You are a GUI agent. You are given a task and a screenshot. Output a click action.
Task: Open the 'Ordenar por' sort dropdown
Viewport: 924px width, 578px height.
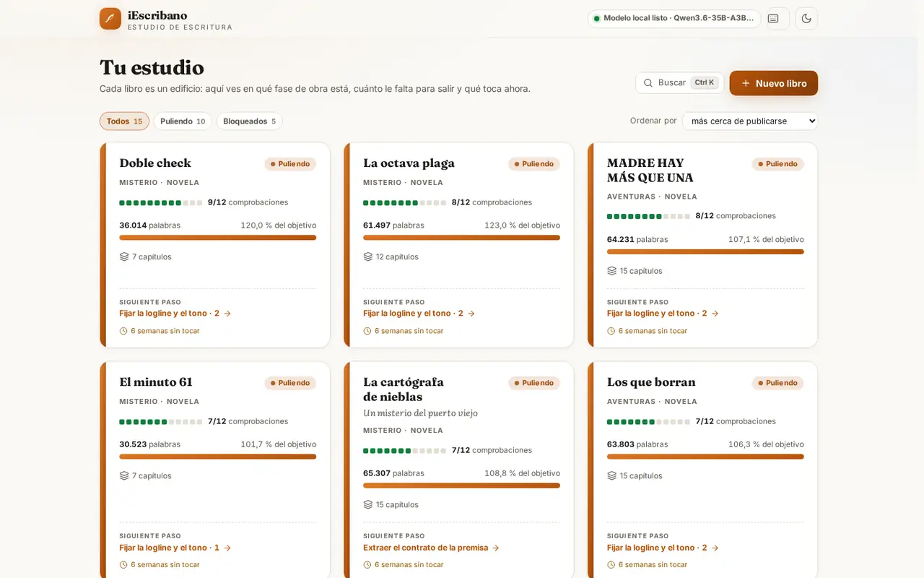[x=750, y=121]
